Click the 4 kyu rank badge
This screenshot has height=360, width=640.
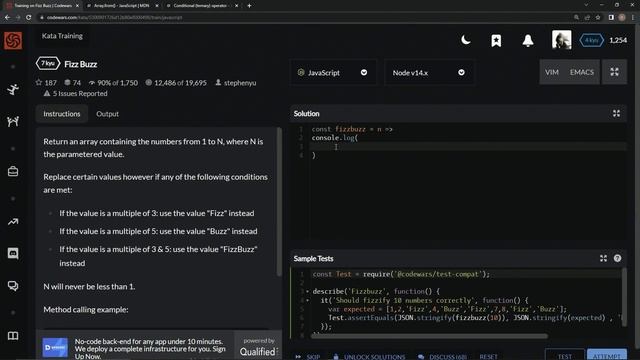coord(591,40)
